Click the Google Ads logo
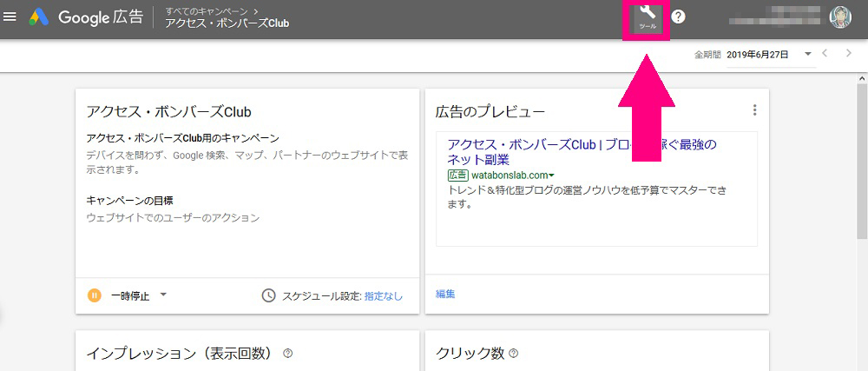Screen dimensions: 868x371 39,17
